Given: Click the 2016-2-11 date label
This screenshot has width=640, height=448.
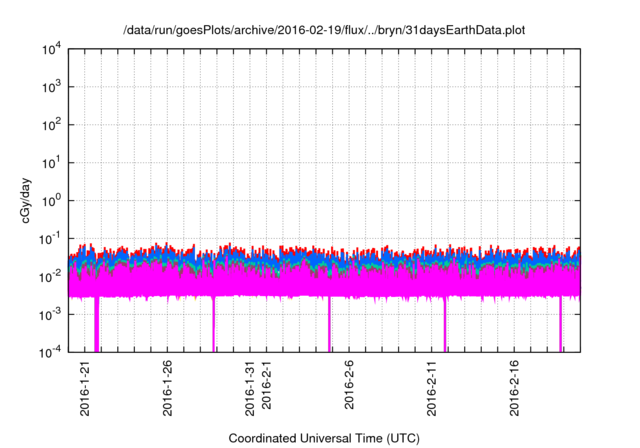Looking at the screenshot, I should pos(431,388).
